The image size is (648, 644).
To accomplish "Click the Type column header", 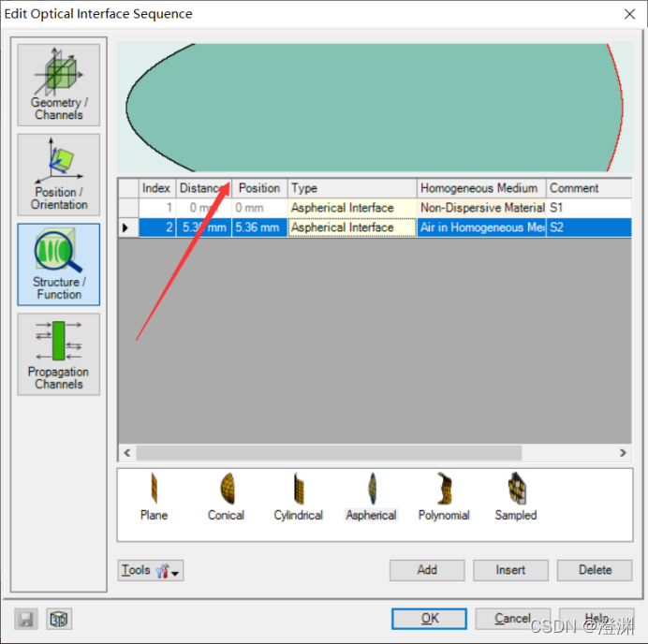I will pos(352,188).
